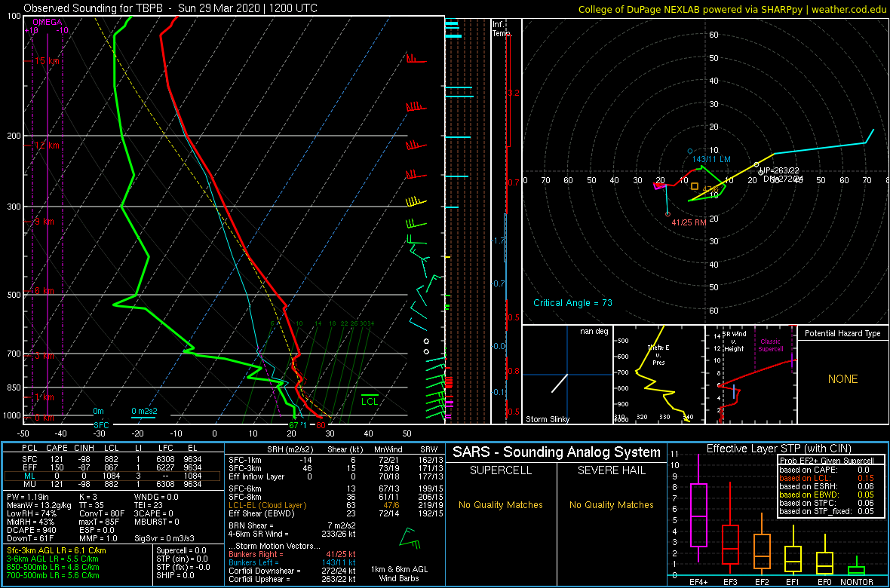Select the MU parcel row
This screenshot has height=588, width=890.
[112, 484]
